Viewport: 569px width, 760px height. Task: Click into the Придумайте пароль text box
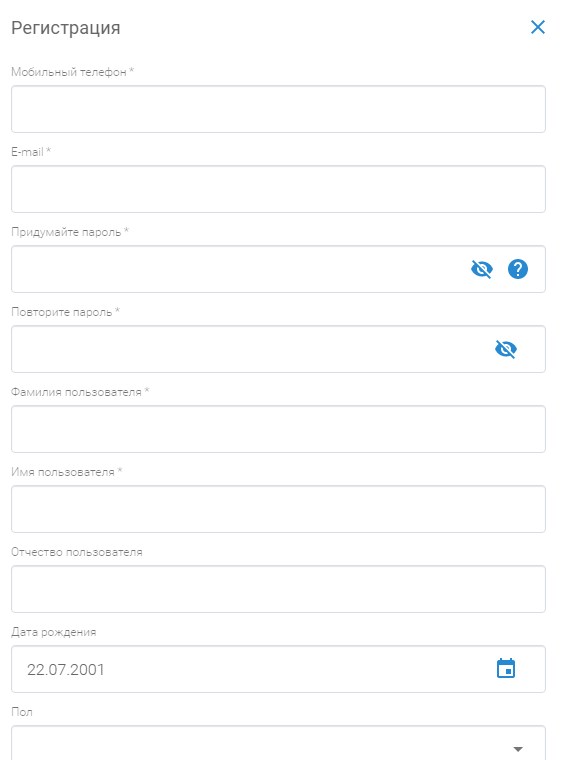pos(237,269)
